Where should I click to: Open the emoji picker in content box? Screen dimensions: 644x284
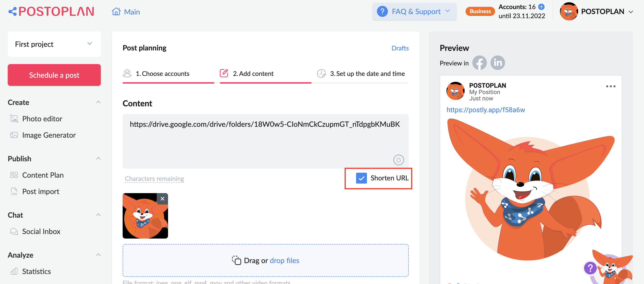(399, 160)
